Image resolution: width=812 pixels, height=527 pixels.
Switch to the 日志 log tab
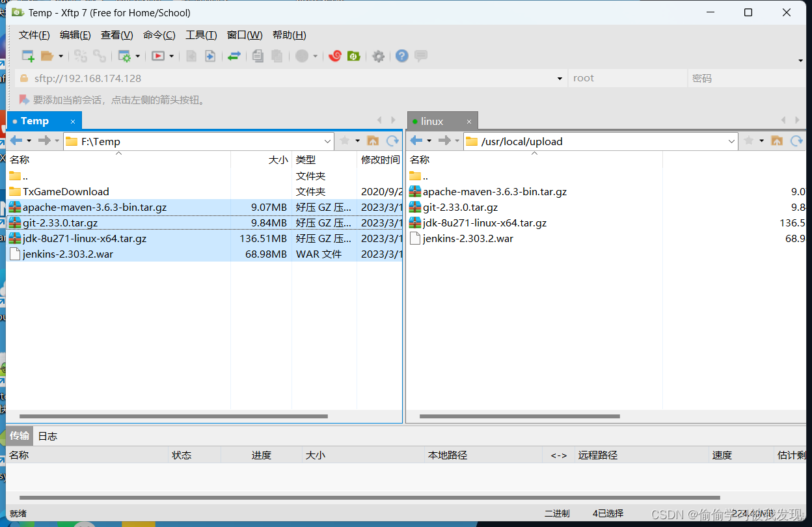click(x=47, y=436)
